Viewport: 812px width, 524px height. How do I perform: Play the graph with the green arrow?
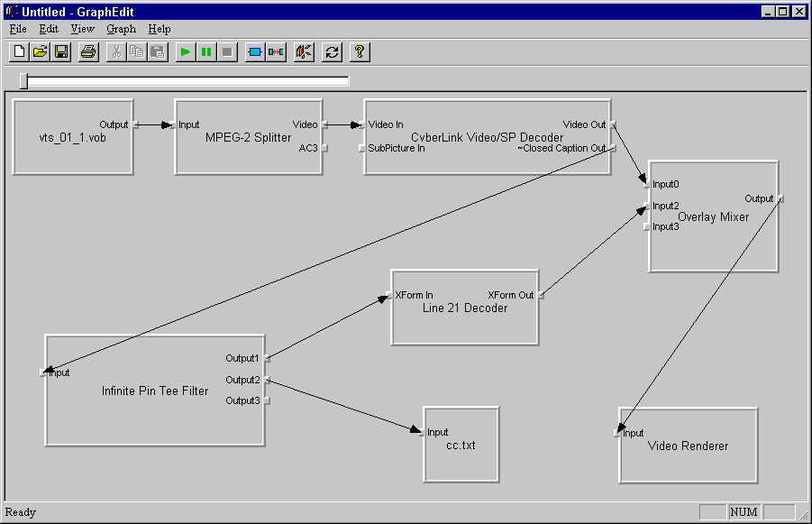[186, 51]
